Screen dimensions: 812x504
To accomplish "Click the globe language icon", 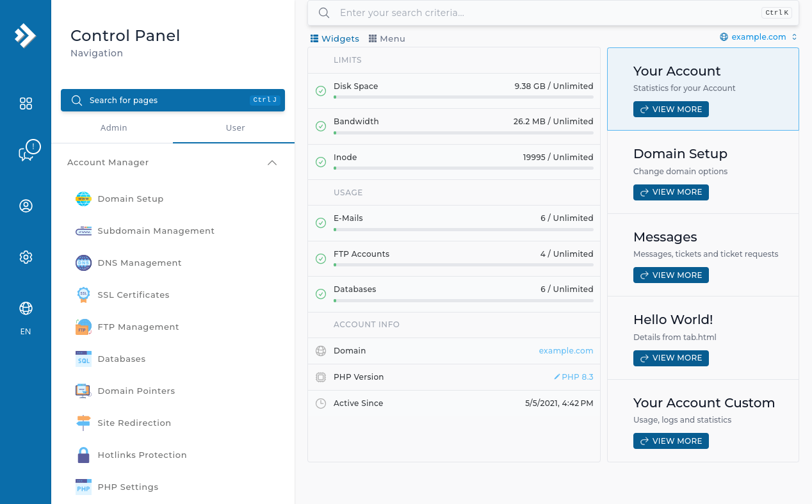I will [26, 309].
